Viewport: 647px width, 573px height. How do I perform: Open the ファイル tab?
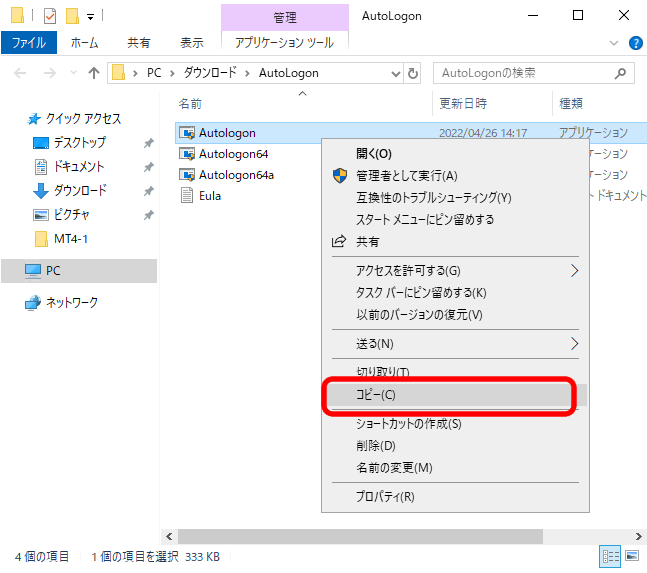point(29,42)
